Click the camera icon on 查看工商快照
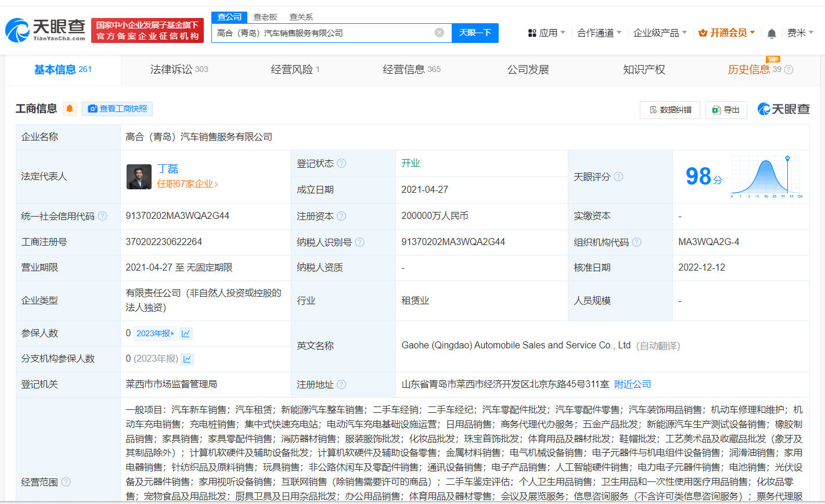The width and height of the screenshot is (825, 504). (93, 109)
